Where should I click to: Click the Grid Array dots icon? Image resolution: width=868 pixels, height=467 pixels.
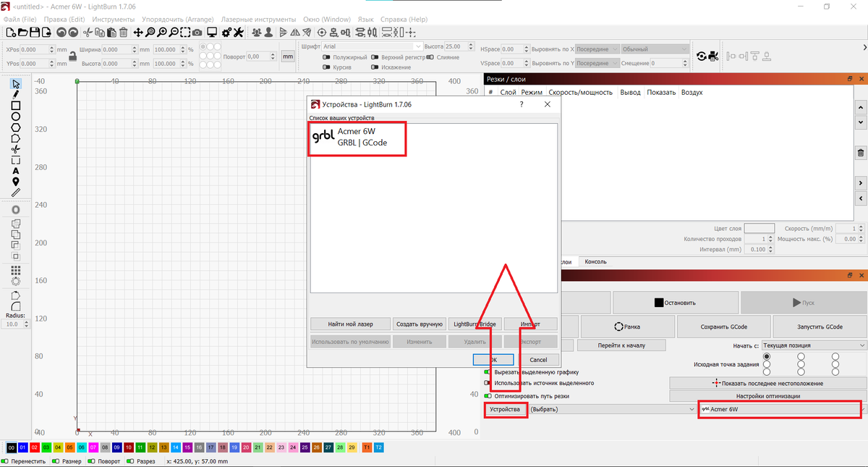tap(16, 270)
